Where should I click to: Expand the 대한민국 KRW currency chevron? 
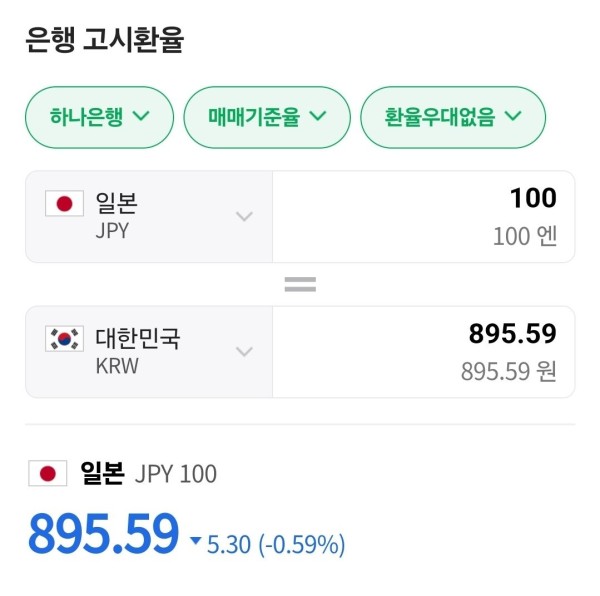click(x=244, y=351)
